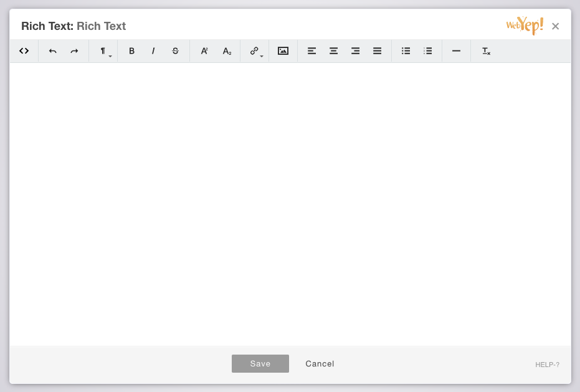Toggle bold formatting
The width and height of the screenshot is (580, 392).
point(131,50)
